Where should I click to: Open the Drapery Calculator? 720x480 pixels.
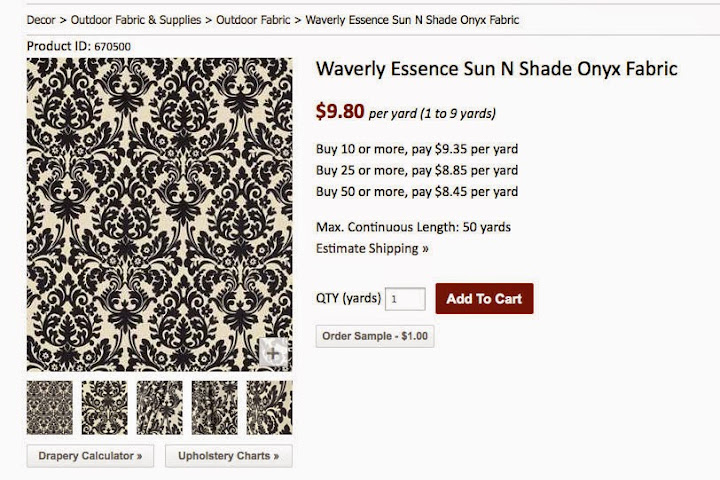click(x=90, y=456)
